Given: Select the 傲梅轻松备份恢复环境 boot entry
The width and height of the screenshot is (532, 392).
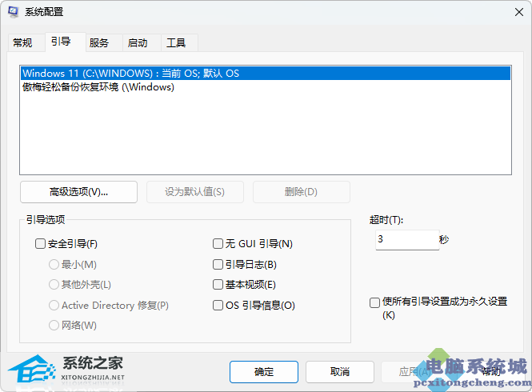Looking at the screenshot, I should (x=266, y=87).
